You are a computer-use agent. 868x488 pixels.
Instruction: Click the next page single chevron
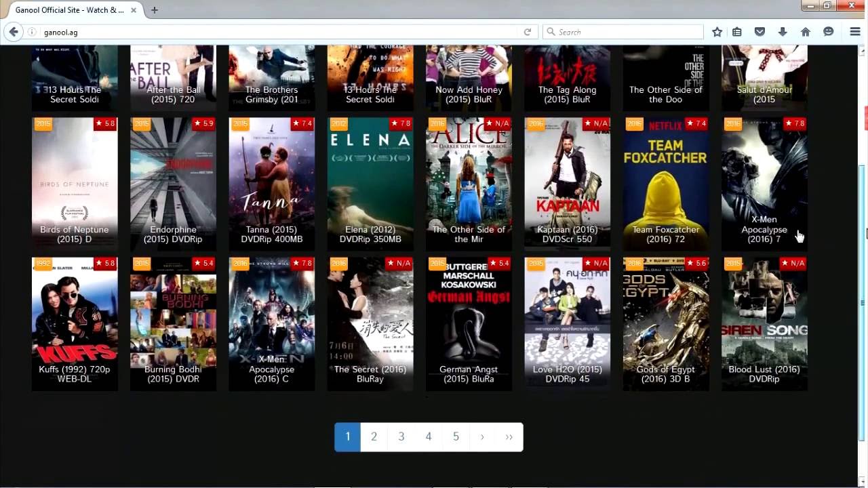[x=482, y=436]
